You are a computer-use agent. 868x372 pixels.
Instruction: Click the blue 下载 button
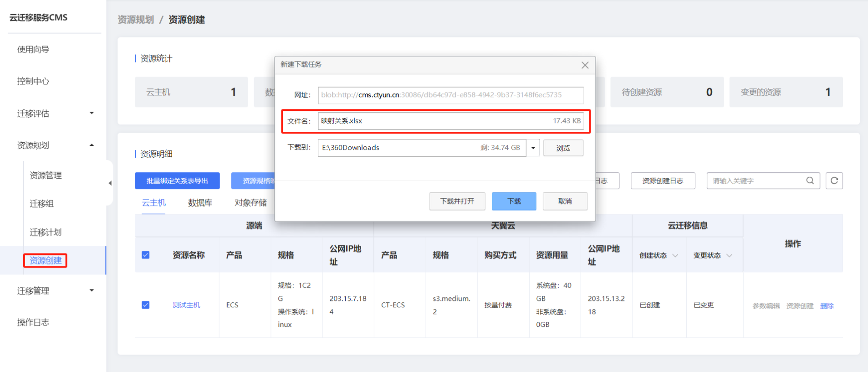(x=514, y=201)
